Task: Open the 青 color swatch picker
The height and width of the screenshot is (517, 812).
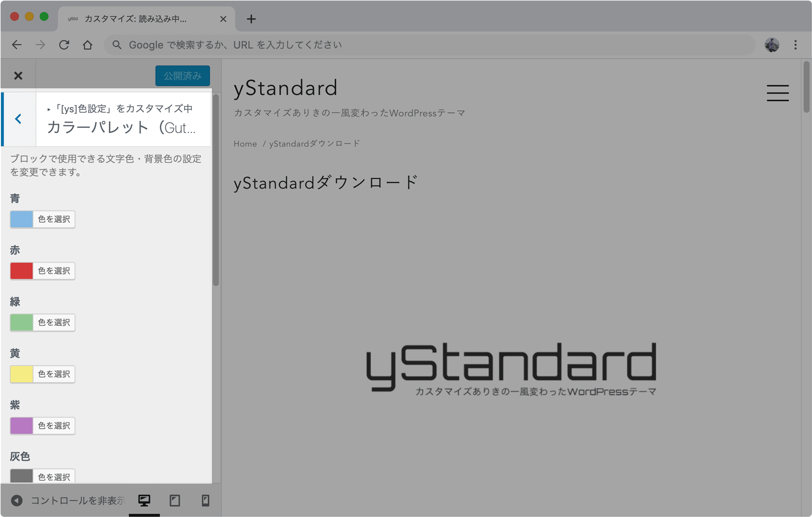Action: click(x=21, y=219)
